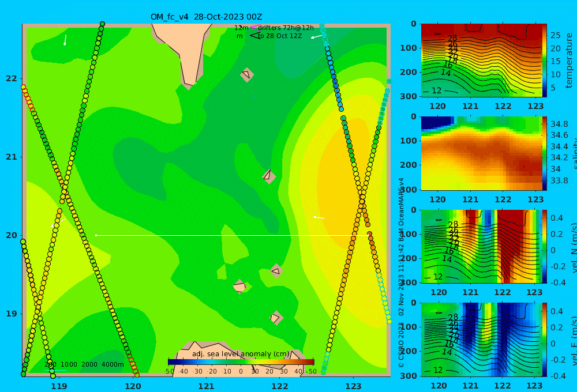
Task: Click the 33.8 tick on salinity colorbar
Action: (559, 180)
